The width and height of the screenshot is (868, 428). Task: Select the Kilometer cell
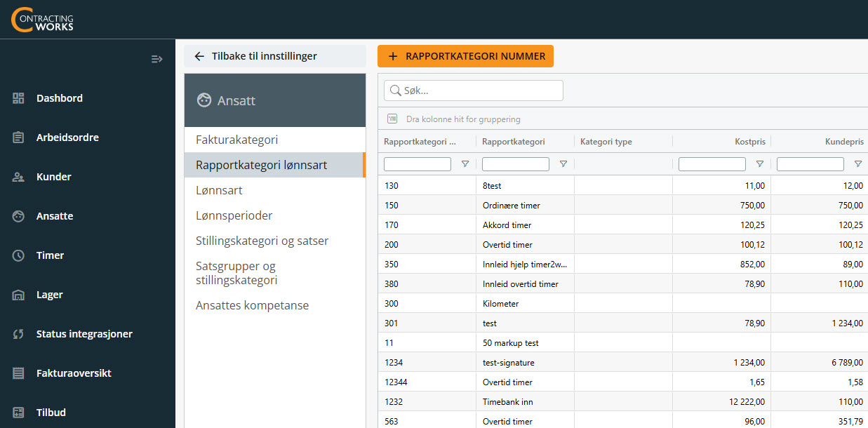click(525, 304)
